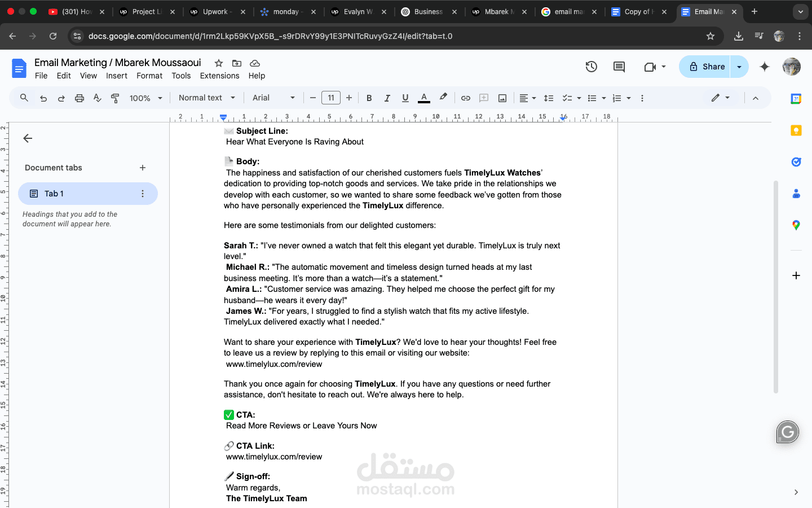Screen dimensions: 812x508
Task: Open the video call camera dropdown
Action: click(655, 67)
